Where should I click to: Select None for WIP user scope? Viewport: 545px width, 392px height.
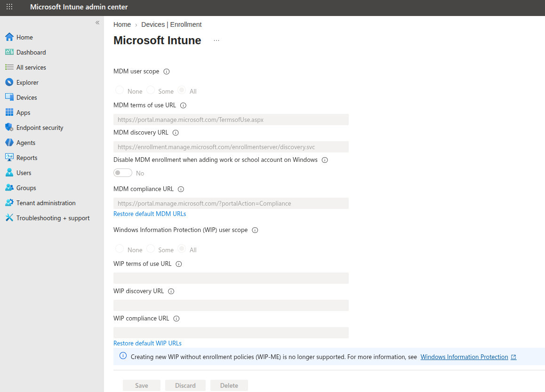click(120, 249)
